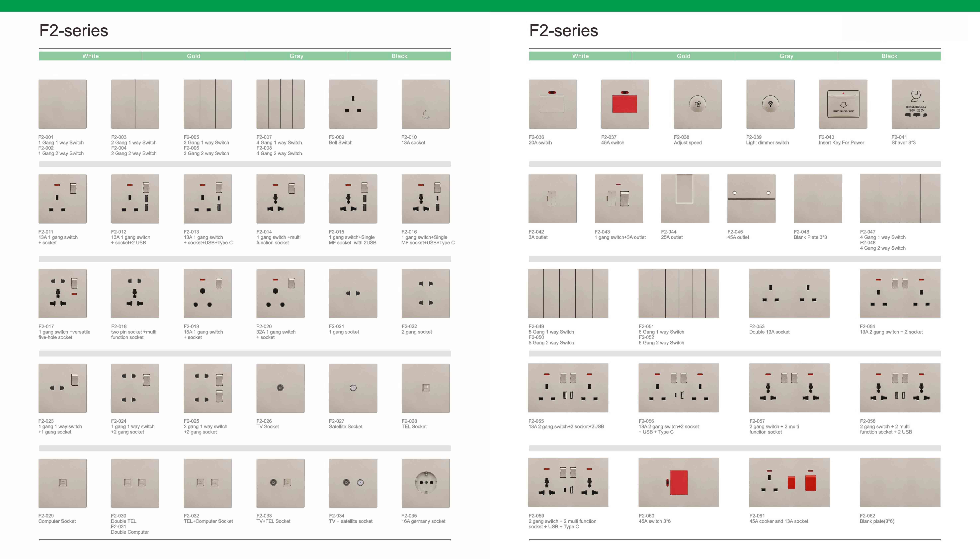Open the F2-012 socket with 2 USB image
This screenshot has height=559, width=980.
(x=135, y=199)
